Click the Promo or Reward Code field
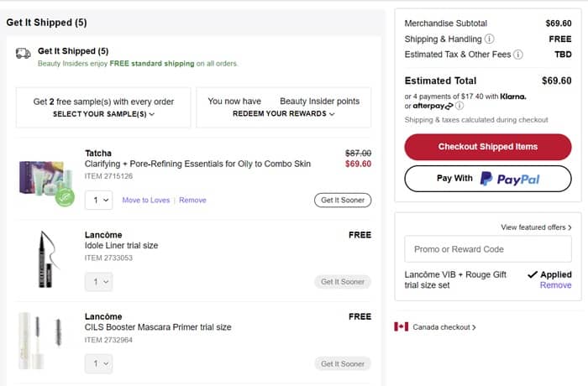 [487, 249]
